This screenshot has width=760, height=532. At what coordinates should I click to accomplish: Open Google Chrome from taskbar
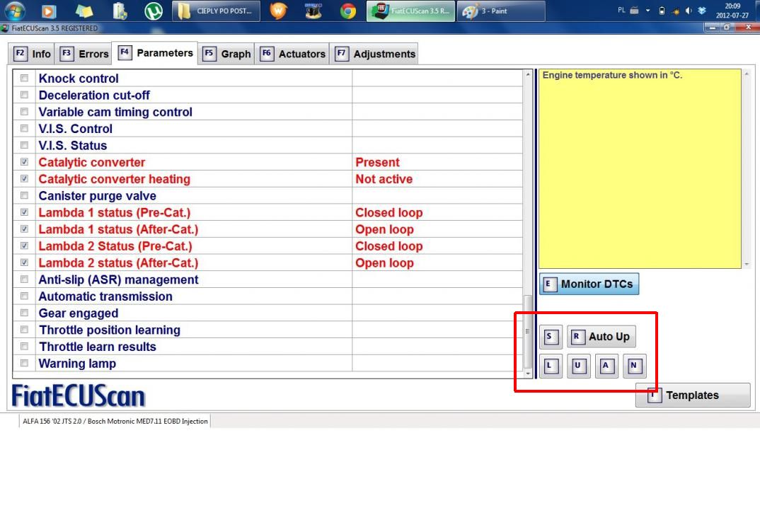pyautogui.click(x=348, y=11)
